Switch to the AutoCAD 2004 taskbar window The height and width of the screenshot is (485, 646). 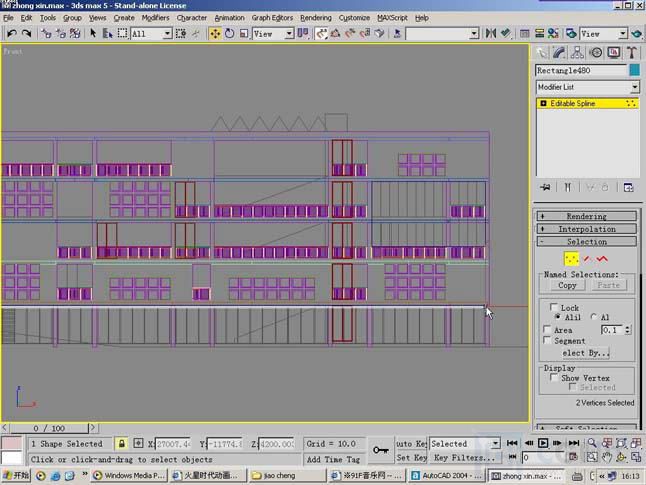(x=447, y=476)
